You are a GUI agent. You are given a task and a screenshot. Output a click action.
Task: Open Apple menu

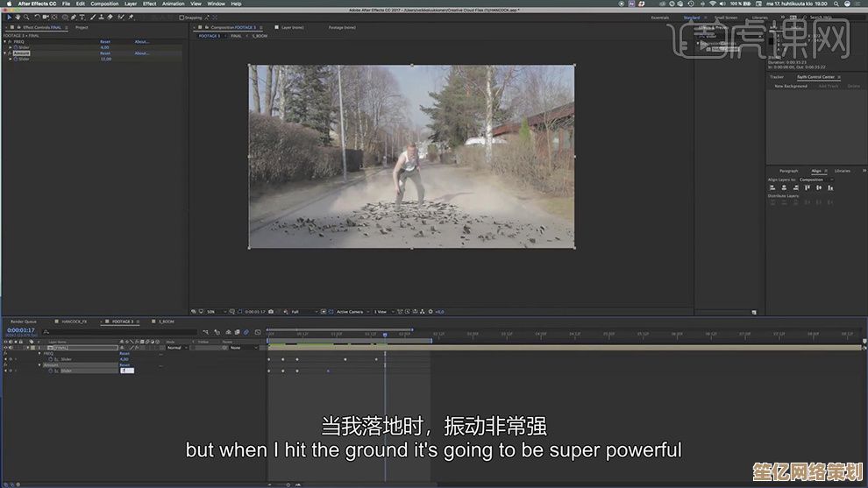point(9,4)
